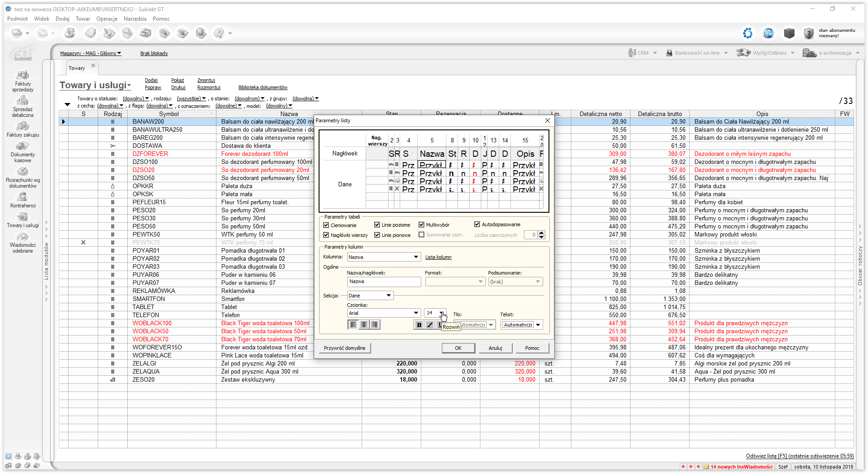Click the blue globe icon near subscription

[769, 33]
